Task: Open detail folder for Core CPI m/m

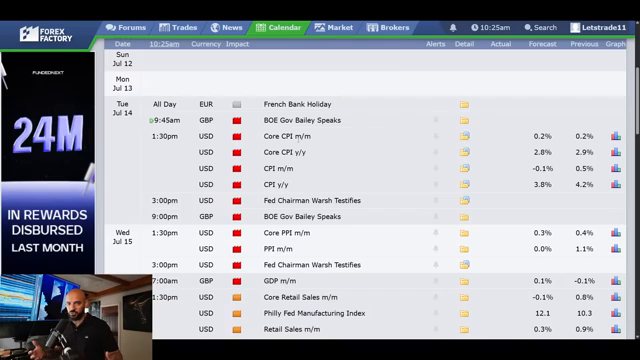Action: [x=464, y=136]
